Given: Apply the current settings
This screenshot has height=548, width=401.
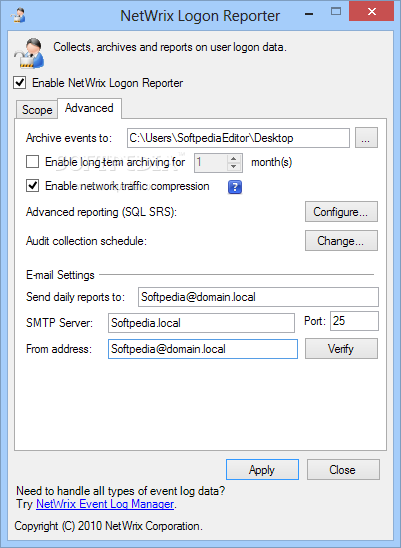Looking at the screenshot, I should coord(262,470).
